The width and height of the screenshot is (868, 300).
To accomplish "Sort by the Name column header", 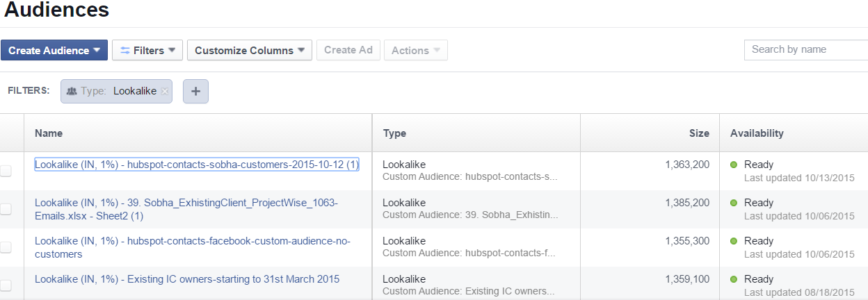I will [x=49, y=133].
